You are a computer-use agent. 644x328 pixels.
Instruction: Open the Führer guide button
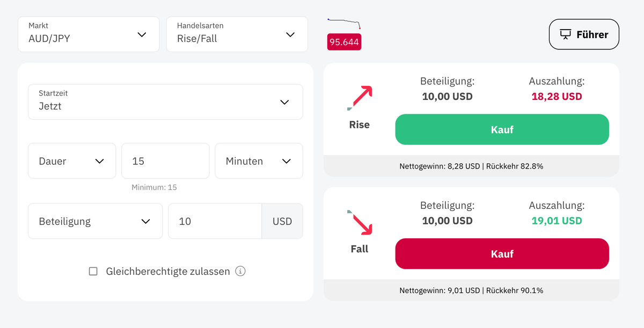pyautogui.click(x=584, y=34)
